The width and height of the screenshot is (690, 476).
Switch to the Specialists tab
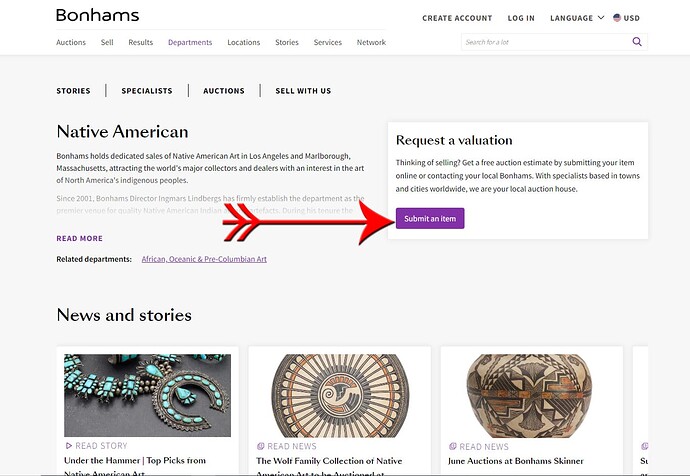(x=147, y=91)
